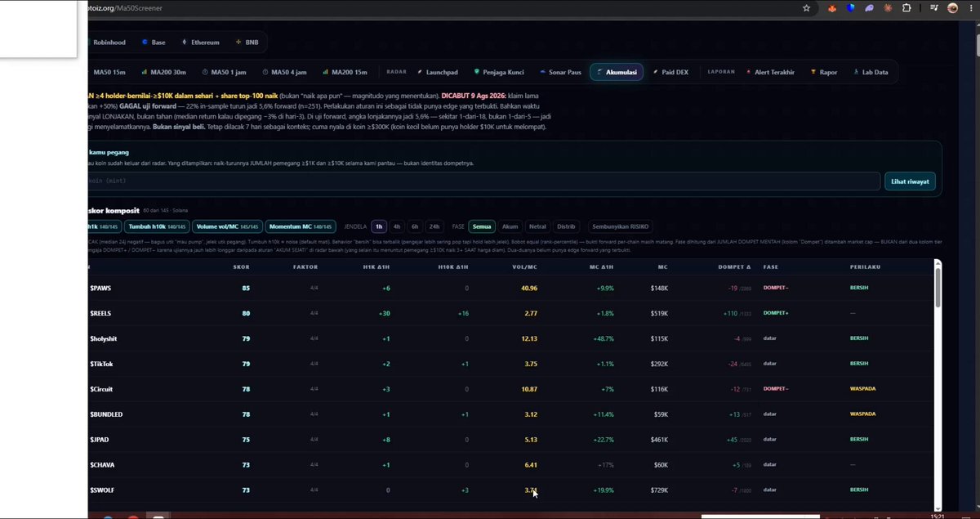Toggle the Volume vol/MC factor chip
This screenshot has width=980, height=519.
click(x=228, y=226)
